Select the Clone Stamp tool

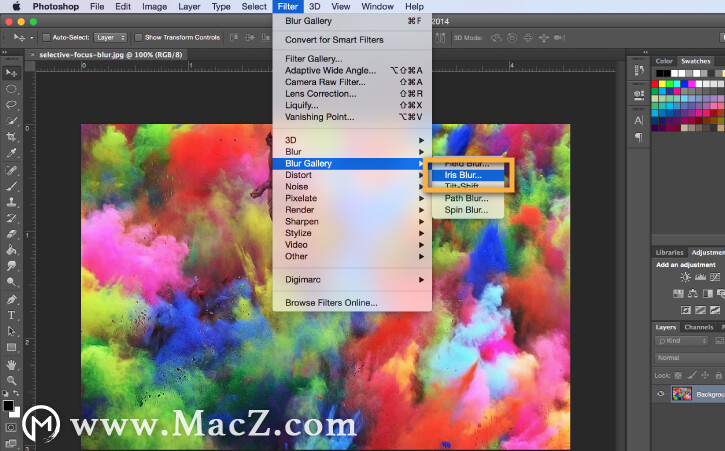(11, 202)
